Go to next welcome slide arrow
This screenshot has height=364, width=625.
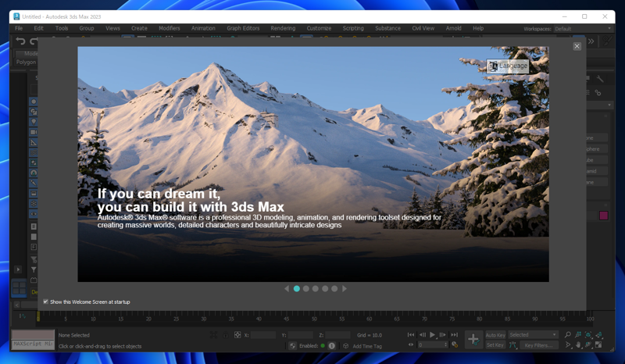[x=345, y=289]
